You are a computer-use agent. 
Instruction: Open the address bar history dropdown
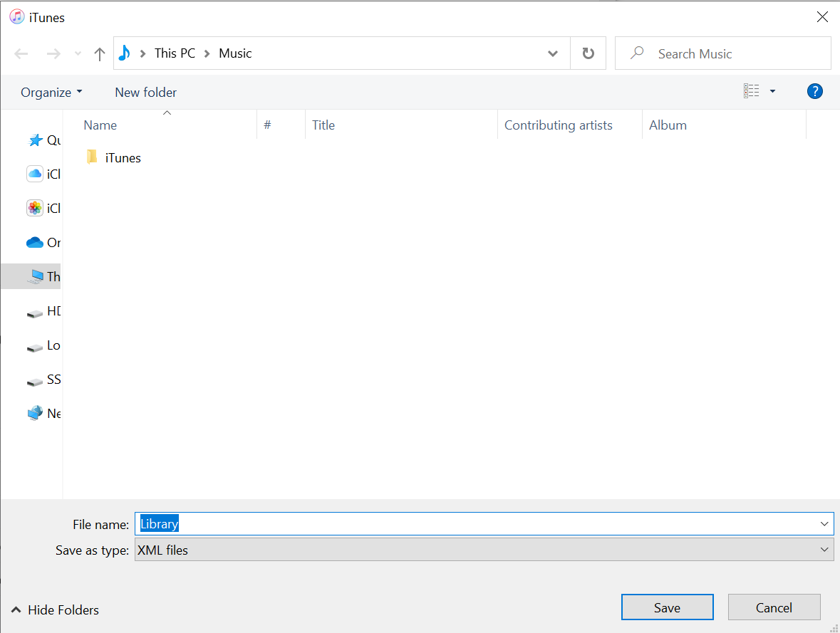coord(553,53)
